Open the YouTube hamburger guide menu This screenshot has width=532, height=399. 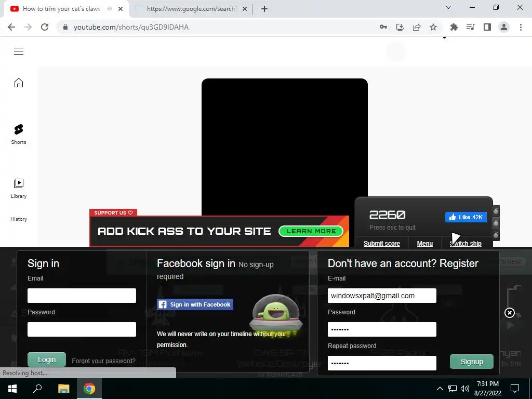[x=19, y=51]
